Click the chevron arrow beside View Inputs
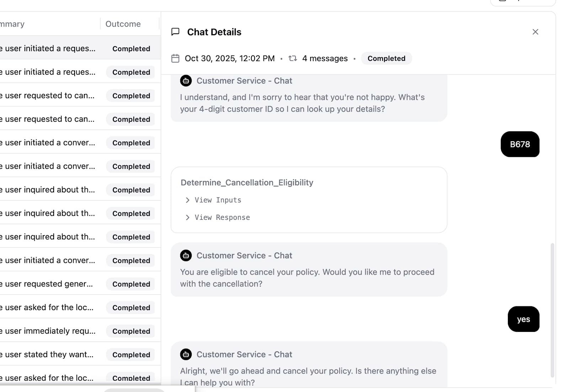 tap(187, 200)
